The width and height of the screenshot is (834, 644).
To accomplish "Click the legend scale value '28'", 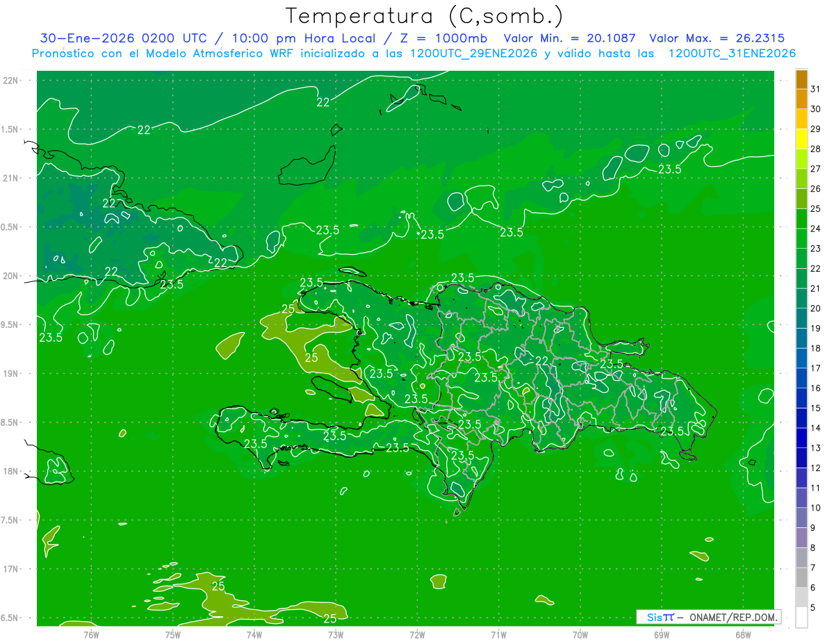I will click(x=815, y=149).
